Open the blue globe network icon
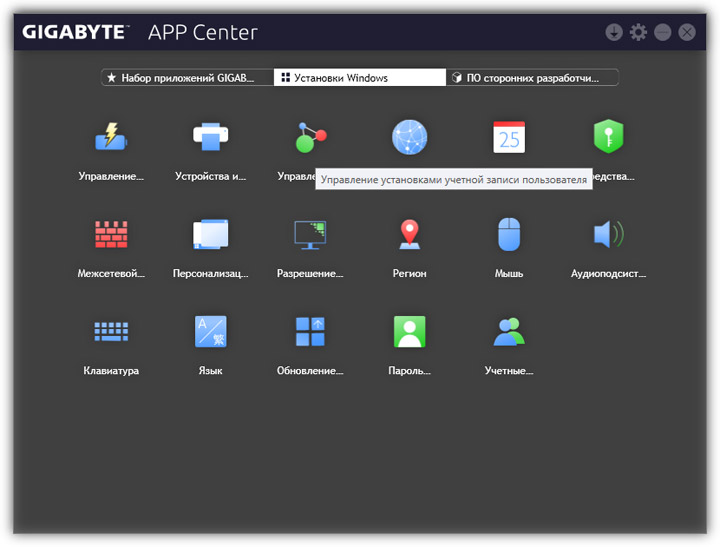The height and width of the screenshot is (547, 720). click(x=410, y=137)
